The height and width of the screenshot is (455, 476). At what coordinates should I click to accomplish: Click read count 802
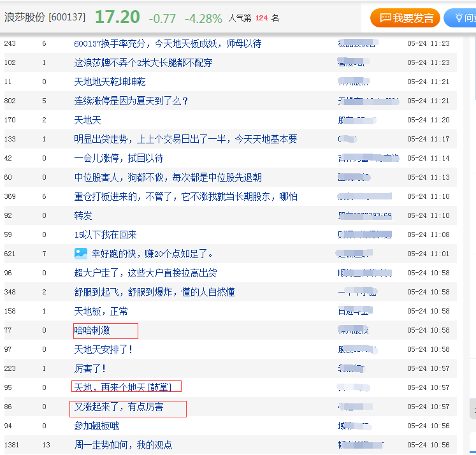coord(10,101)
